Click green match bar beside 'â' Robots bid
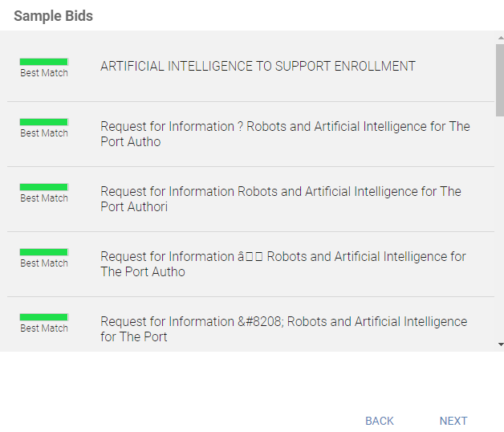This screenshot has height=432, width=504. coord(44,252)
